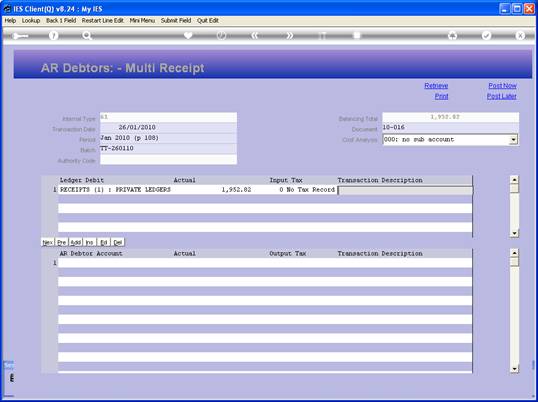Viewport: 538px width, 402px height.
Task: Click the Add button in the line toolbar
Action: (x=75, y=242)
